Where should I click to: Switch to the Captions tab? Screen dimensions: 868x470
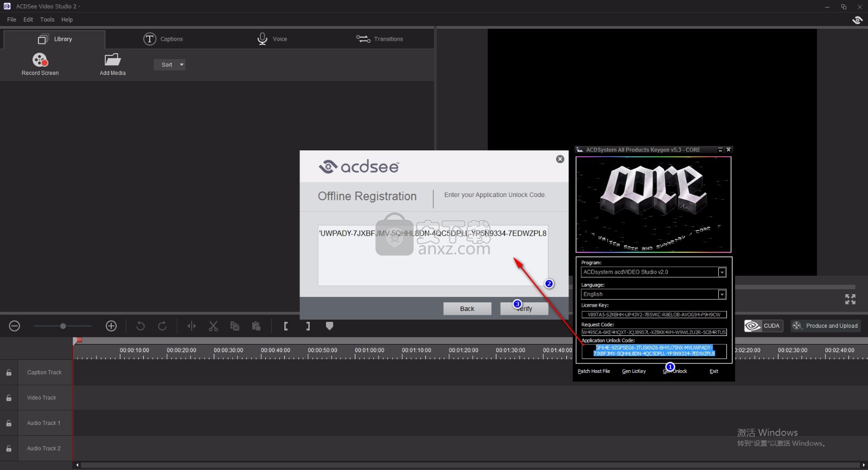click(x=163, y=39)
